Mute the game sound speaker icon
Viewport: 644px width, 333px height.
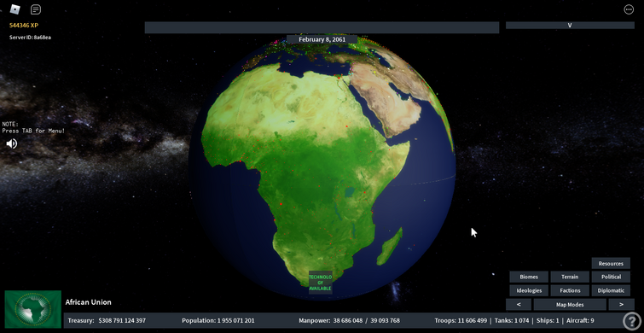click(12, 143)
